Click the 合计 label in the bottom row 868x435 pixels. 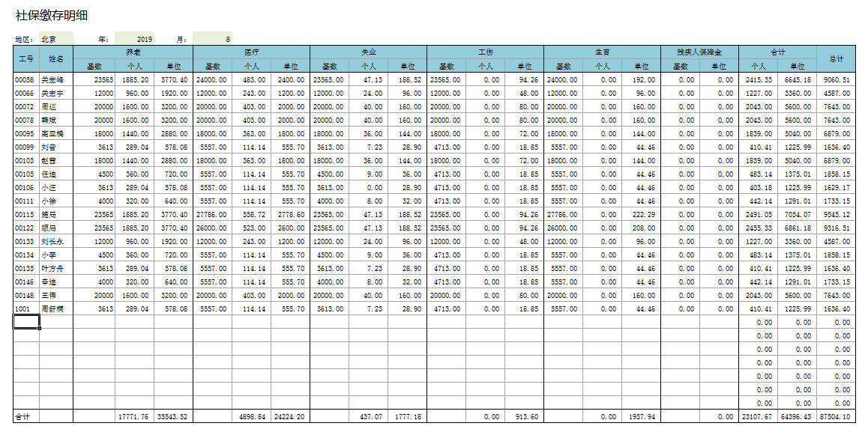(26, 416)
